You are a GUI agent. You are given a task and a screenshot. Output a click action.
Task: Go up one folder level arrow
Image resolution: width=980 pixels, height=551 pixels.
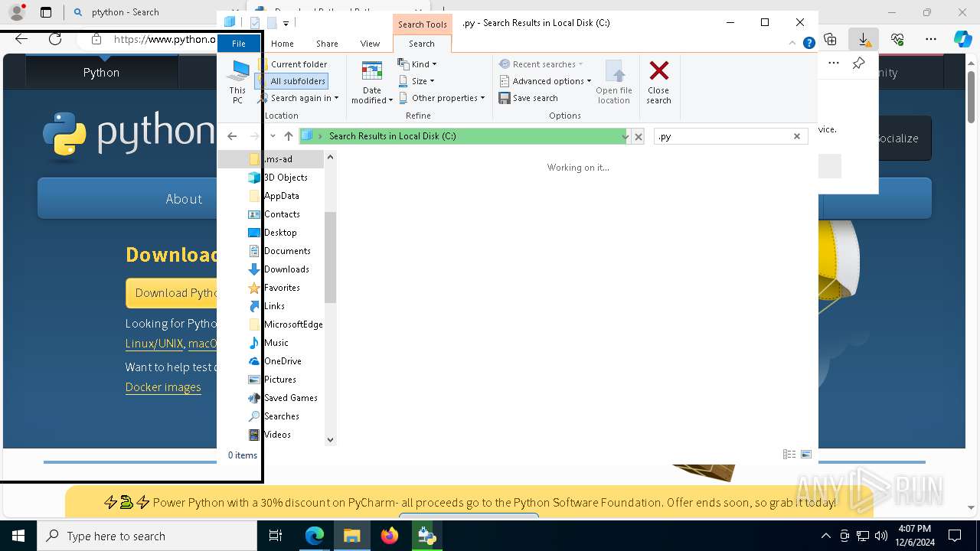[288, 136]
